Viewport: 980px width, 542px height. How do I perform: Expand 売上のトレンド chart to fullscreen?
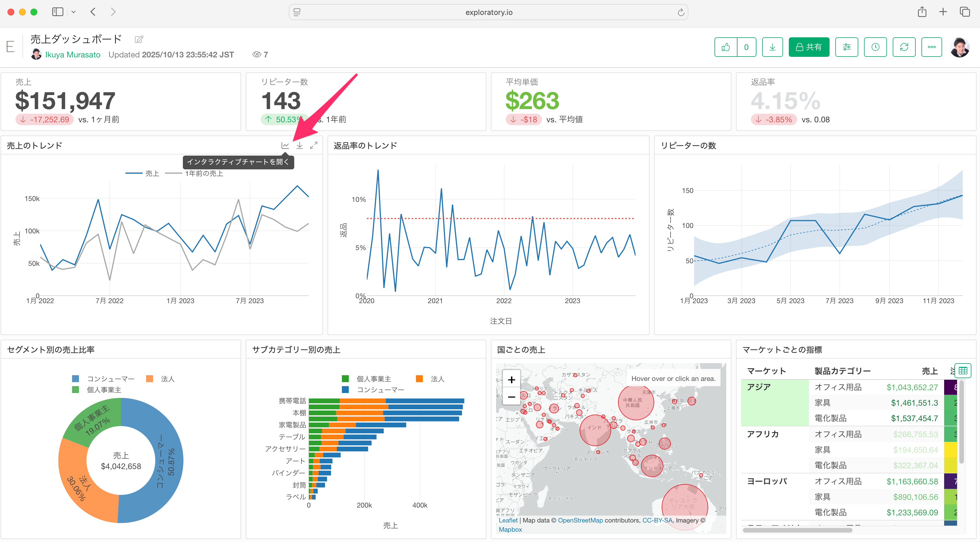[x=313, y=146]
